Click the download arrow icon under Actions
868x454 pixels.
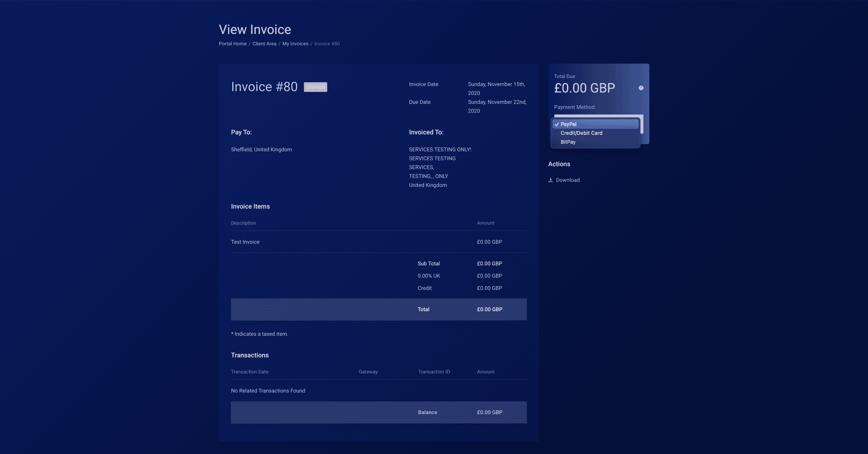coord(551,180)
